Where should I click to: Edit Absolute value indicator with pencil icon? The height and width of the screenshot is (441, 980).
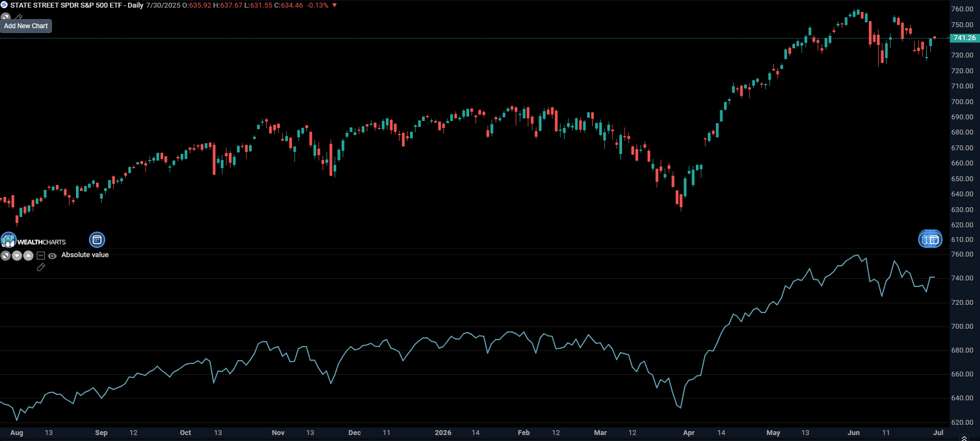(41, 267)
